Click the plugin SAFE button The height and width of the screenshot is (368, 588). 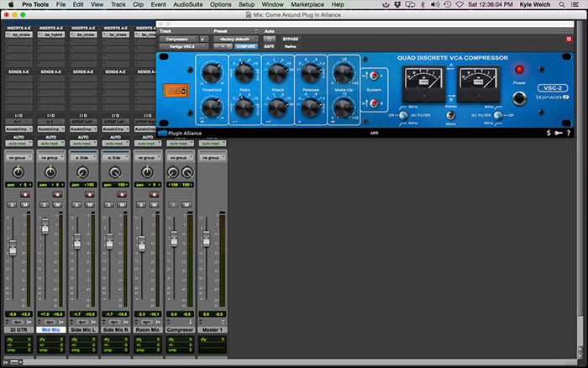(x=269, y=46)
